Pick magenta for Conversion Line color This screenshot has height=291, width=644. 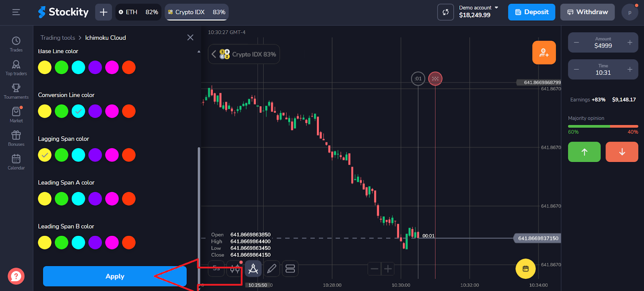112,111
